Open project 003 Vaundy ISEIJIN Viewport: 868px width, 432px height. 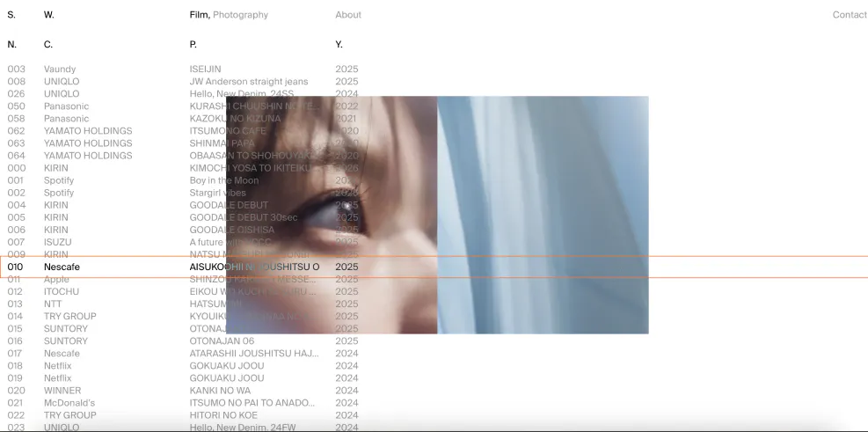click(183, 70)
